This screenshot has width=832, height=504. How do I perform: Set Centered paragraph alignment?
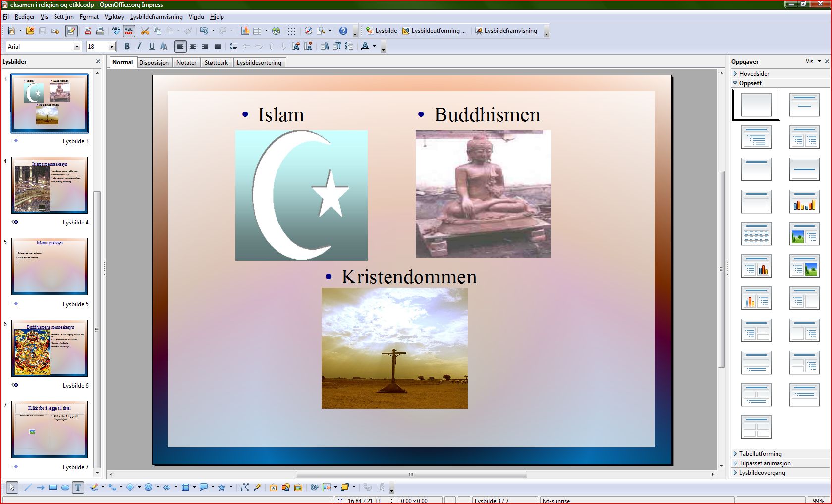(x=193, y=46)
